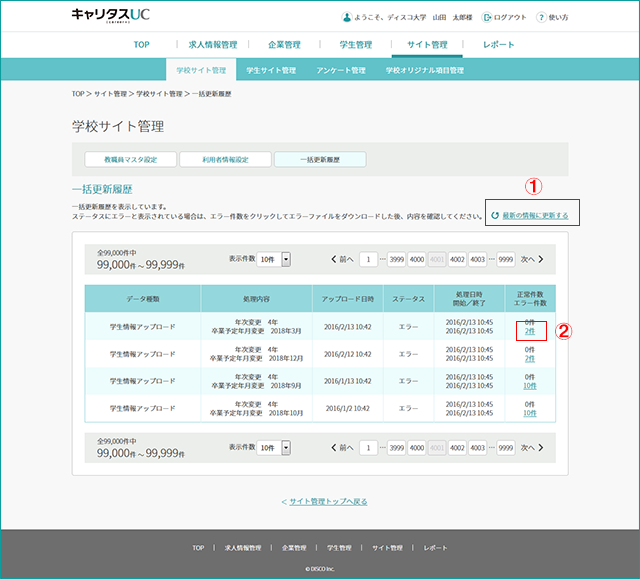640x579 pixels.
Task: Click 2件 error count for 2018年3月 row
Action: [x=529, y=331]
